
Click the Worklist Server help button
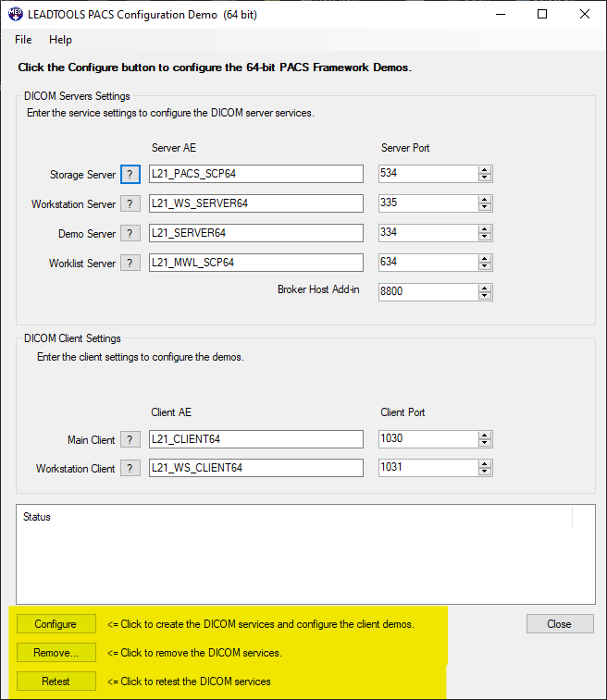click(130, 263)
